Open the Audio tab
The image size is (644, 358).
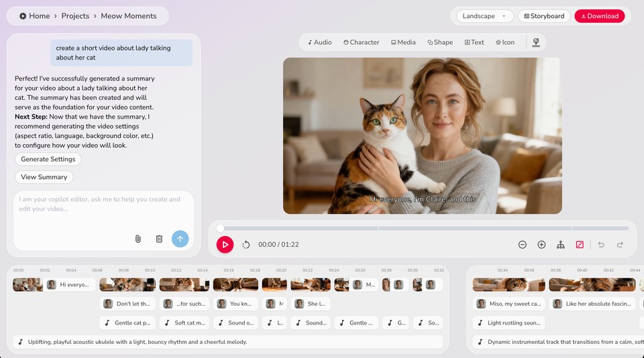pos(320,42)
